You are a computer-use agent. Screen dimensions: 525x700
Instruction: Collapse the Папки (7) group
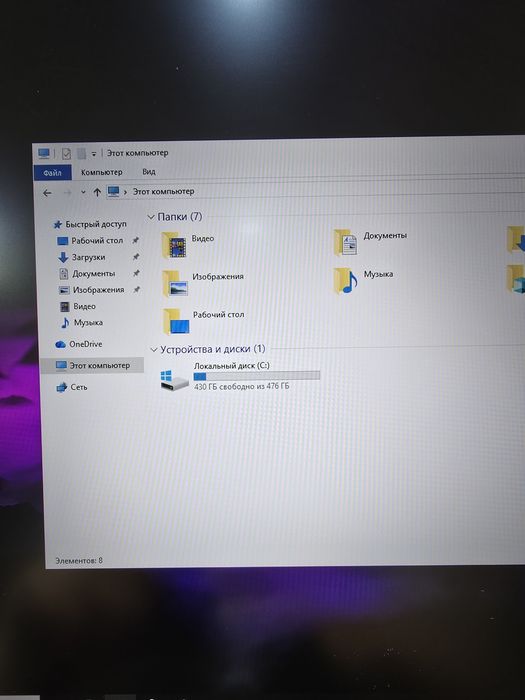coord(151,217)
